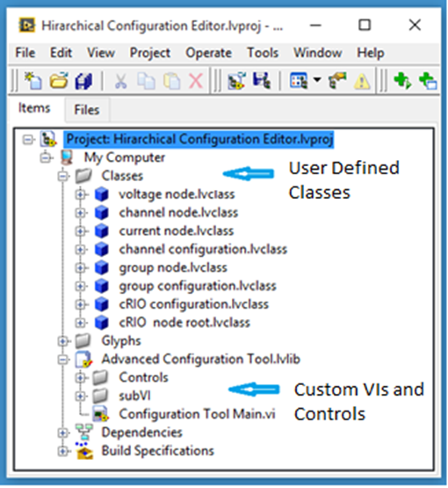Click the Save Project toolbar icon
The height and width of the screenshot is (488, 448).
tap(262, 81)
